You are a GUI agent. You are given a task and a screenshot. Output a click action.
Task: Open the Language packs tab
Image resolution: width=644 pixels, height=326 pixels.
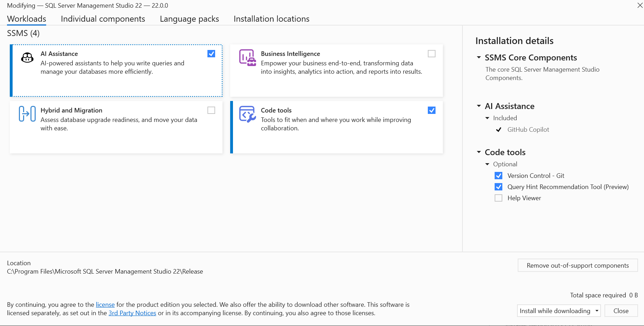click(x=189, y=19)
